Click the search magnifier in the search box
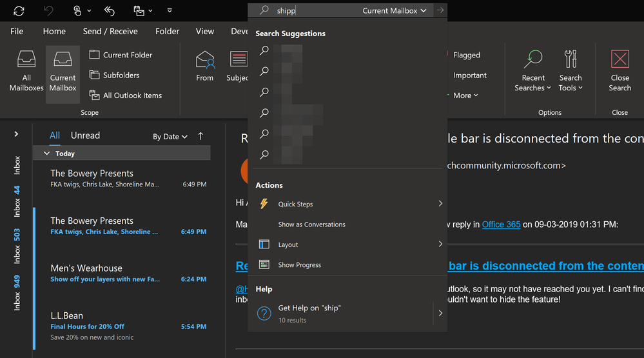The image size is (644, 358). coord(264,10)
